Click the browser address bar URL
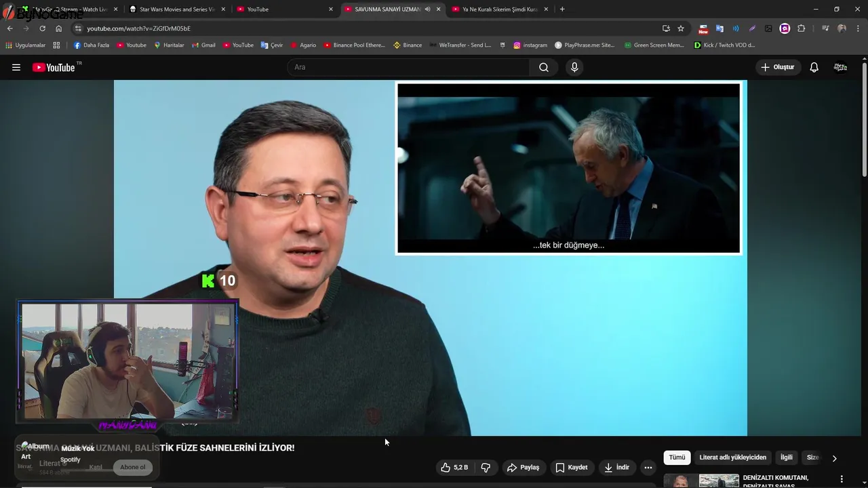 coord(138,28)
